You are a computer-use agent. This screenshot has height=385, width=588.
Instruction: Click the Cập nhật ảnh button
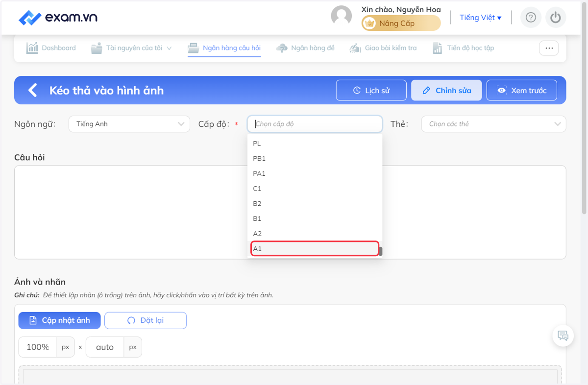point(60,320)
